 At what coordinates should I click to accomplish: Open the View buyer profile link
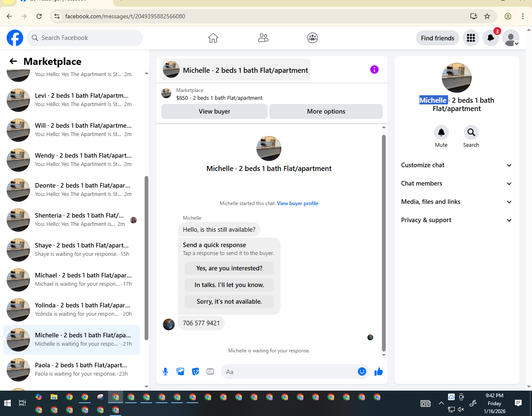click(x=298, y=203)
